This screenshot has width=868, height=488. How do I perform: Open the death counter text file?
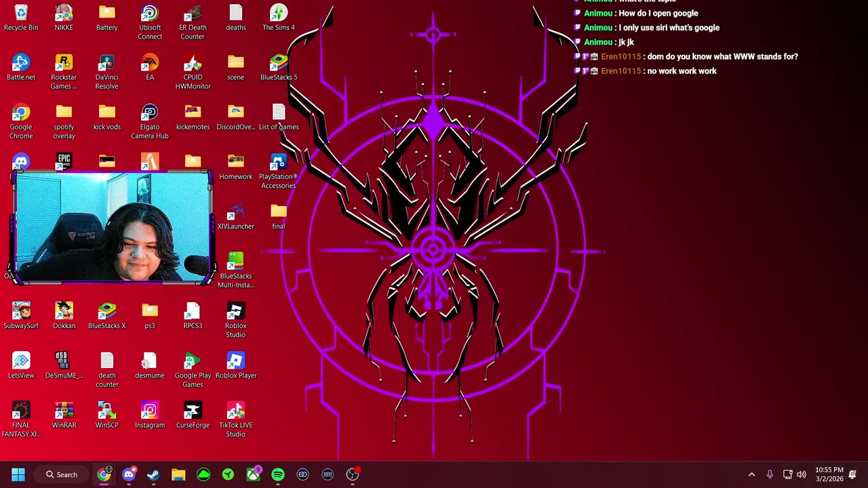coord(107,370)
